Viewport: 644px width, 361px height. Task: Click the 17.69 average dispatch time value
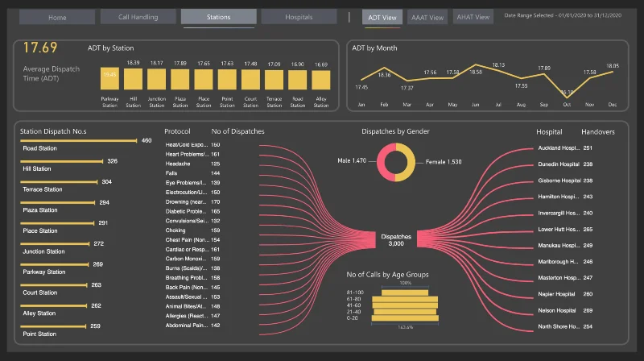(40, 48)
